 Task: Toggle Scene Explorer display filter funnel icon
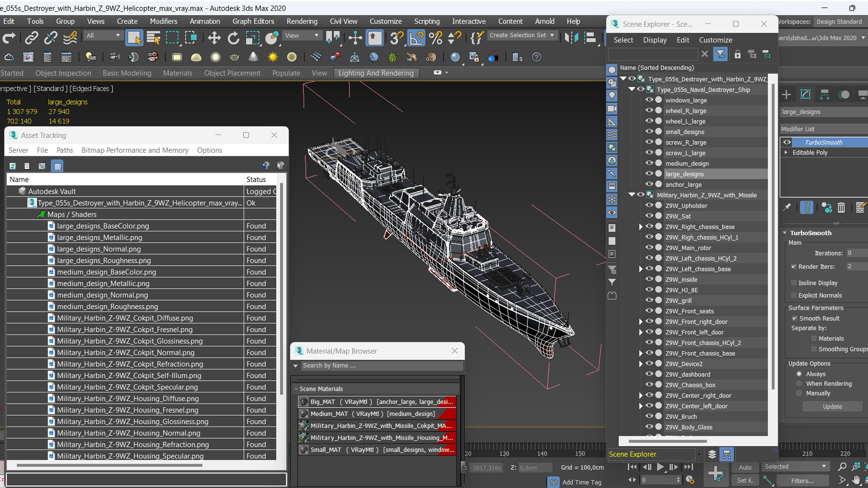point(721,54)
